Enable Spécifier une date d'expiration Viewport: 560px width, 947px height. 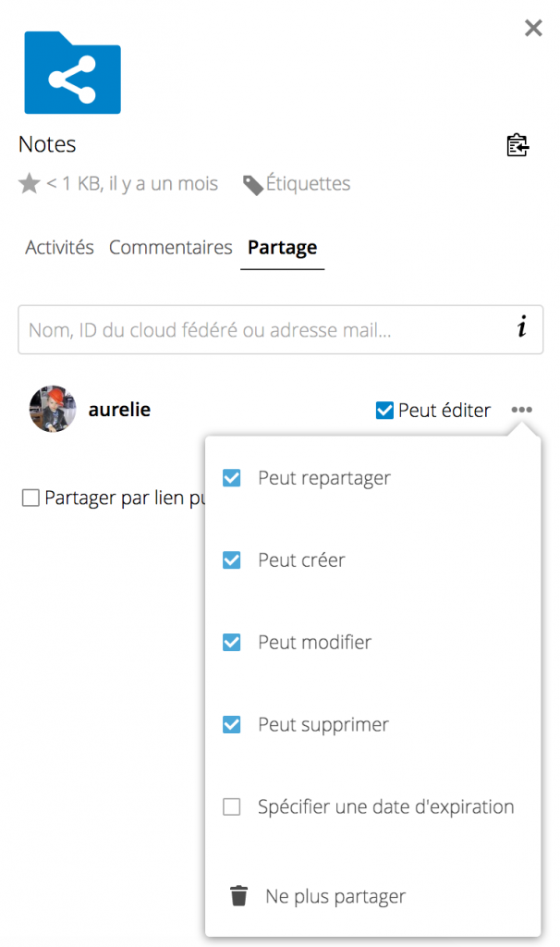[231, 806]
